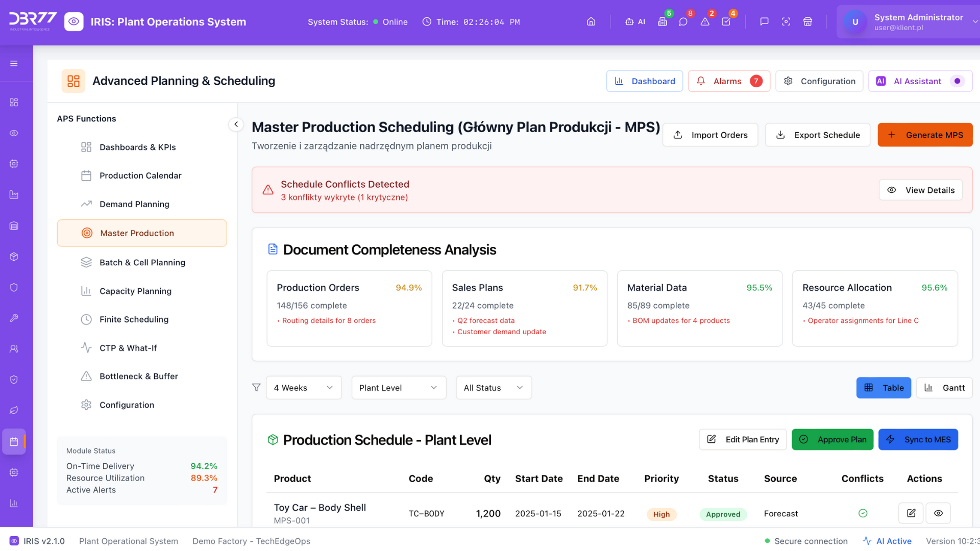980x551 pixels.
Task: Open the 4 Weeks dropdown
Action: tap(304, 388)
